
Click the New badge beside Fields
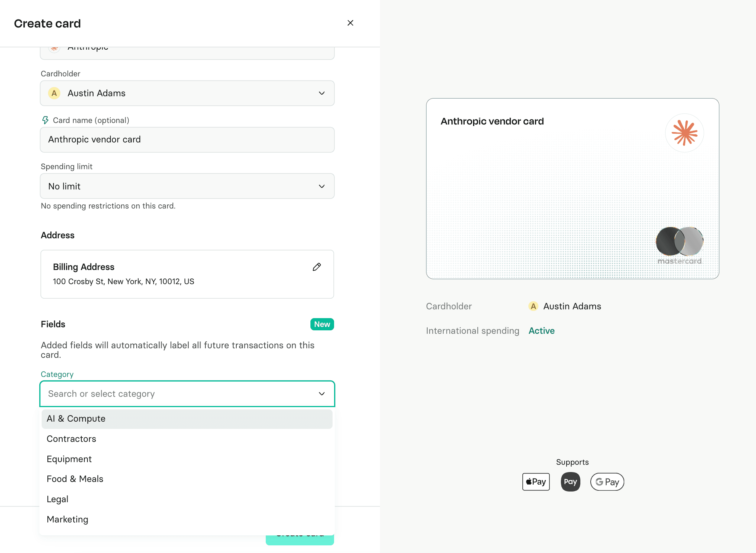pos(322,324)
